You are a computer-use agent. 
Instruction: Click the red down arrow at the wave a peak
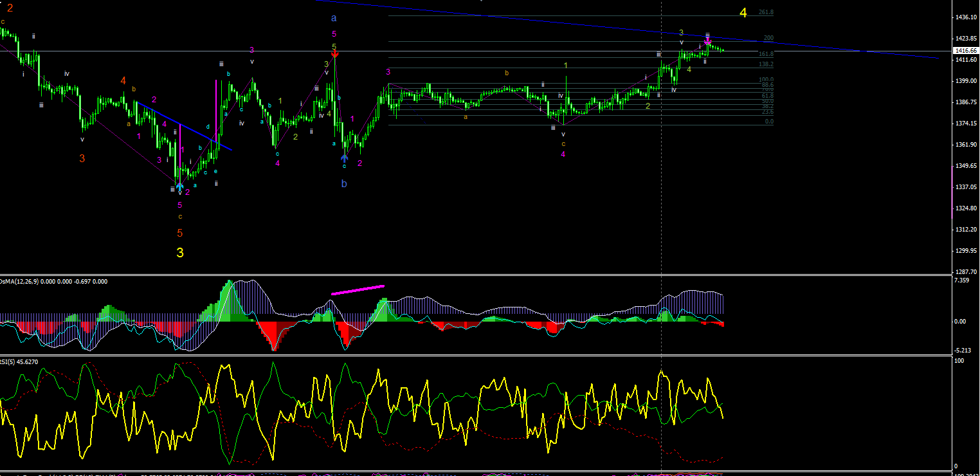click(335, 55)
